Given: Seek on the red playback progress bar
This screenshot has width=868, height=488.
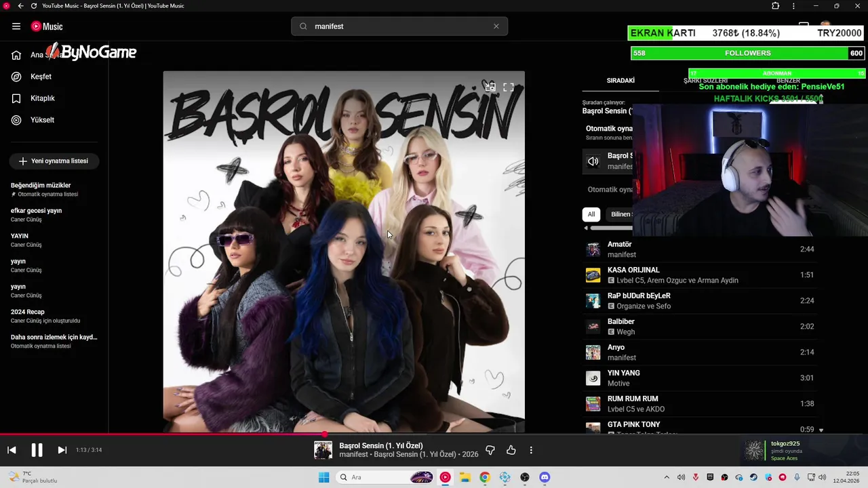Looking at the screenshot, I should click(434, 435).
